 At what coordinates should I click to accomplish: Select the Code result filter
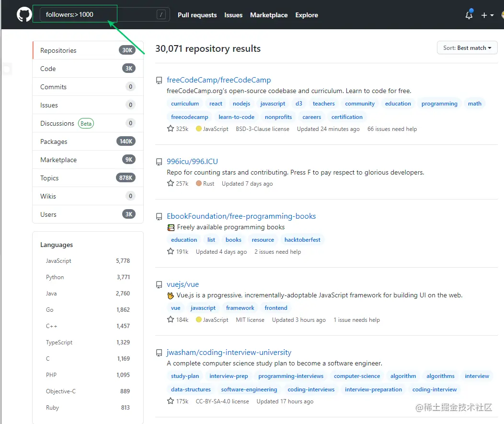point(88,69)
